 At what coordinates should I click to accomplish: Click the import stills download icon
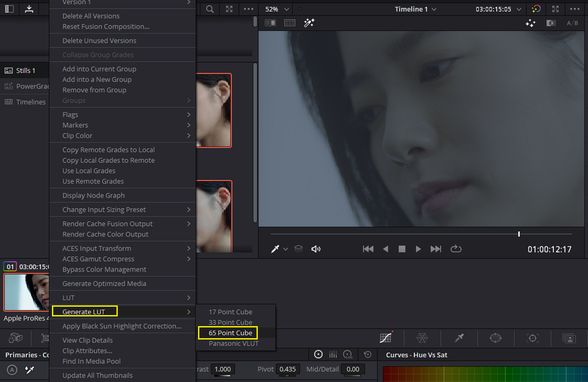coord(29,9)
